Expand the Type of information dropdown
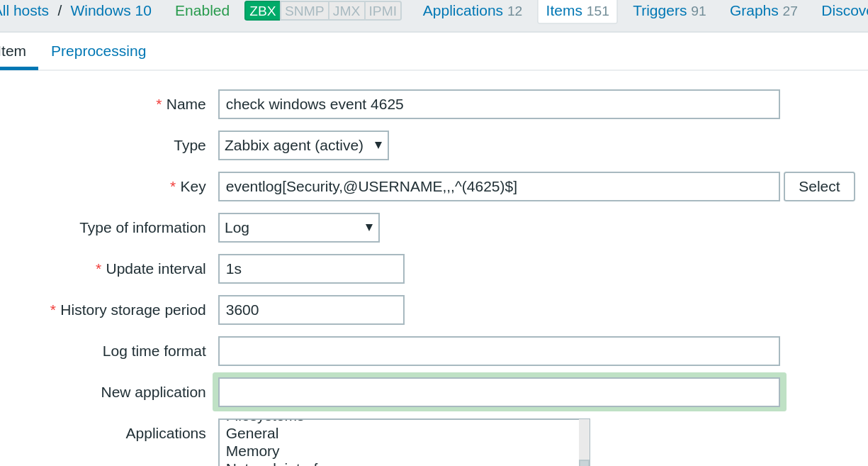This screenshot has width=868, height=466. (x=298, y=228)
